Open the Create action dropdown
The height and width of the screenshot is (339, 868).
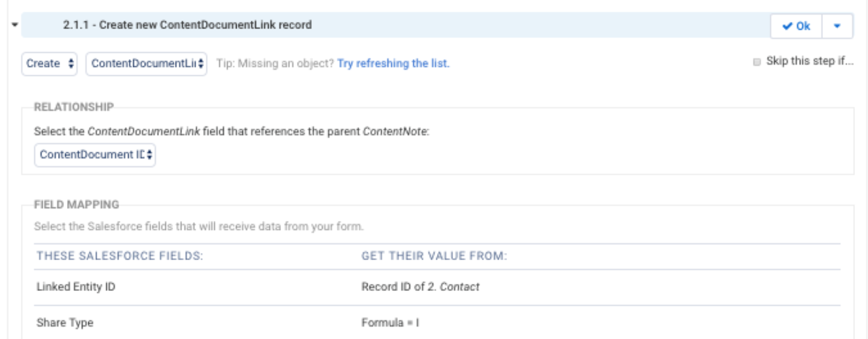50,64
